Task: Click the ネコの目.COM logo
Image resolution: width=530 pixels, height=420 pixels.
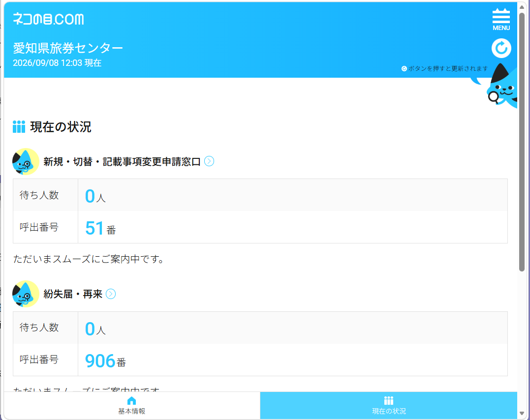Action: pos(48,19)
